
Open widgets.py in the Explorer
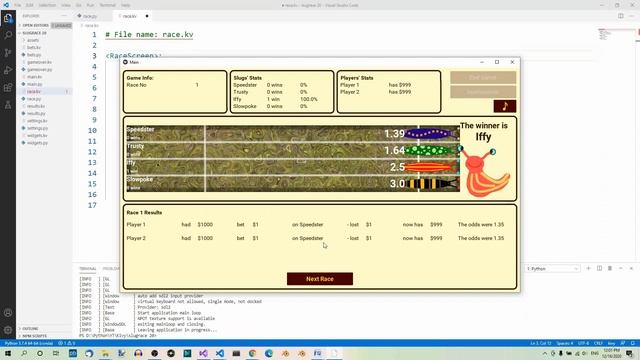[x=37, y=143]
